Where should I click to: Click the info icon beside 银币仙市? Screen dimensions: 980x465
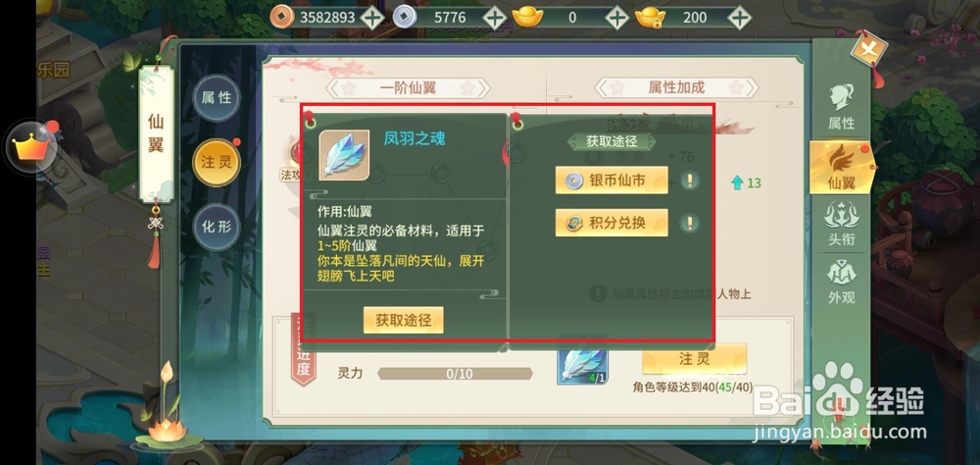pyautogui.click(x=689, y=181)
